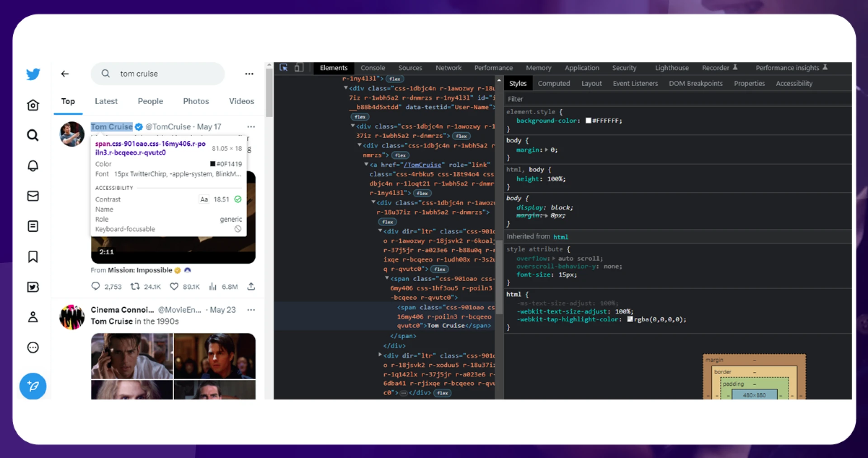This screenshot has height=458, width=868.
Task: Select the DOM Breakpoints pane
Action: (696, 83)
